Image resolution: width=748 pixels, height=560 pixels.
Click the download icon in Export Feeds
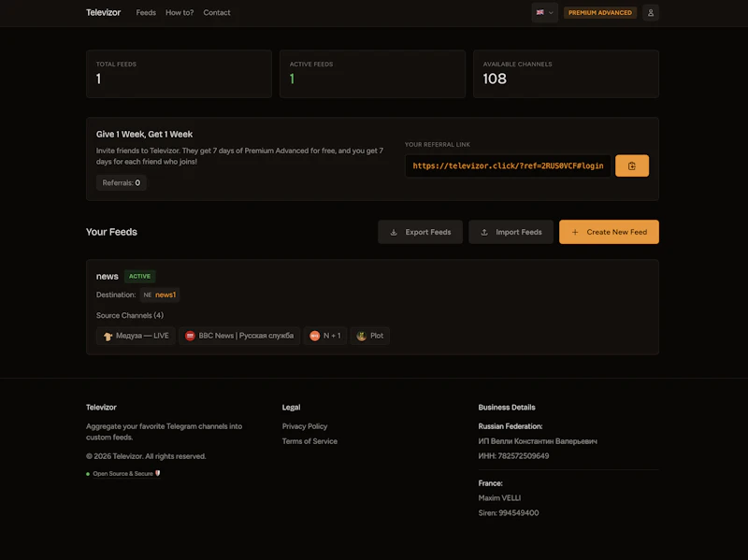pos(394,232)
